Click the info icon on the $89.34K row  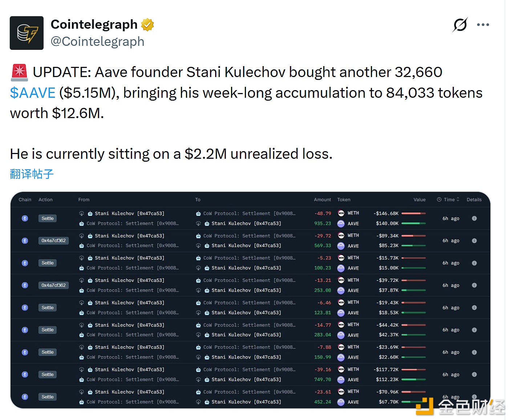[x=474, y=241]
